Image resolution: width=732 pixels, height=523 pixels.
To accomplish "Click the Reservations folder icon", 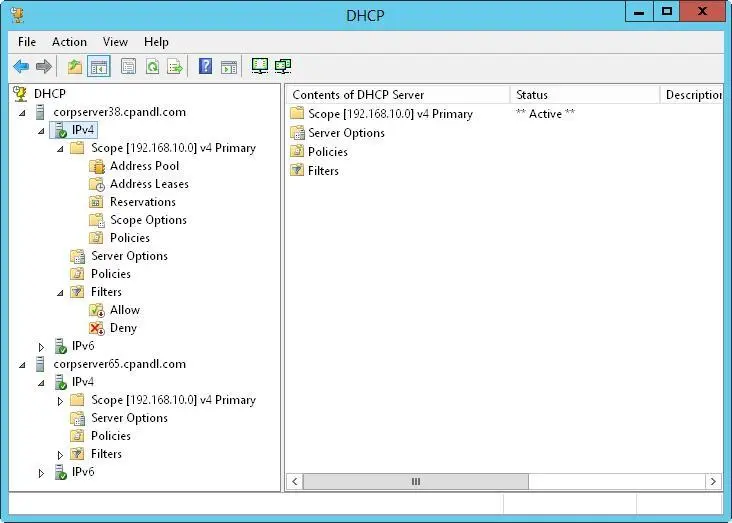I will [x=96, y=202].
